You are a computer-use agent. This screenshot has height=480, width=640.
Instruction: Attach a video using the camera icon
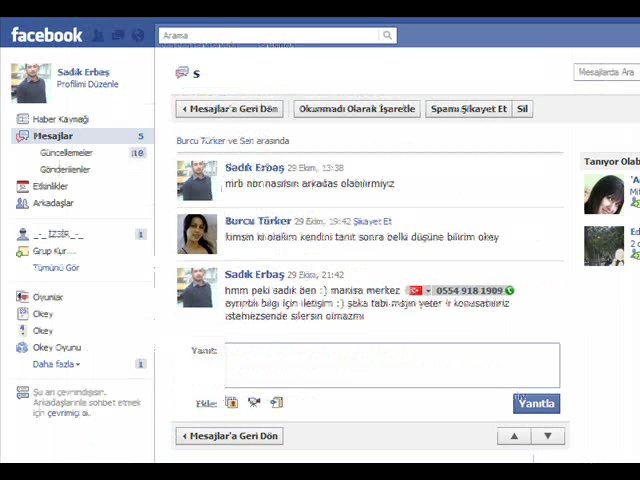(x=254, y=403)
